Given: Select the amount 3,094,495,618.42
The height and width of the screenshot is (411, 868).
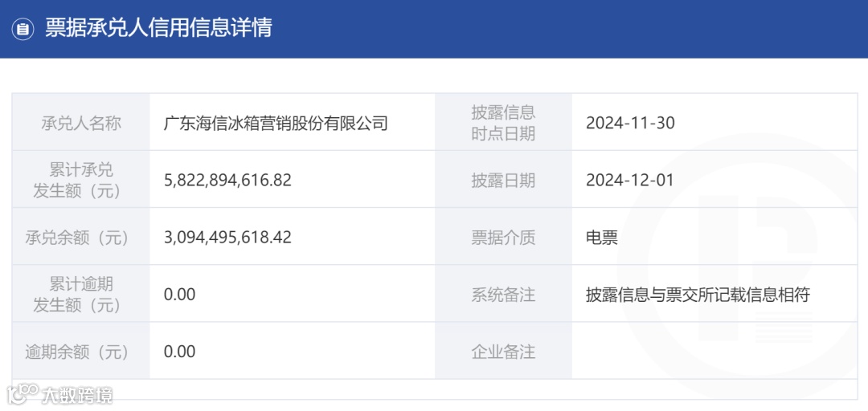Looking at the screenshot, I should (227, 238).
